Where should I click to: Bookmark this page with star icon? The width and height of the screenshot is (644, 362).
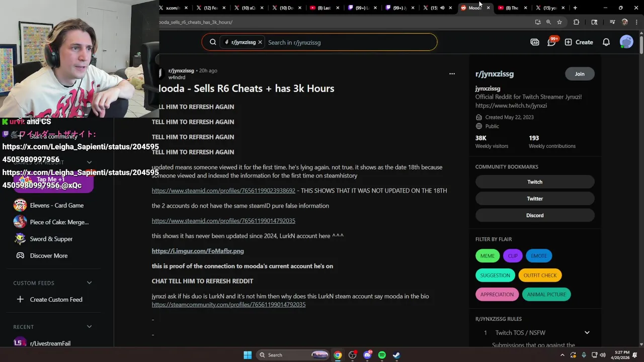point(559,22)
